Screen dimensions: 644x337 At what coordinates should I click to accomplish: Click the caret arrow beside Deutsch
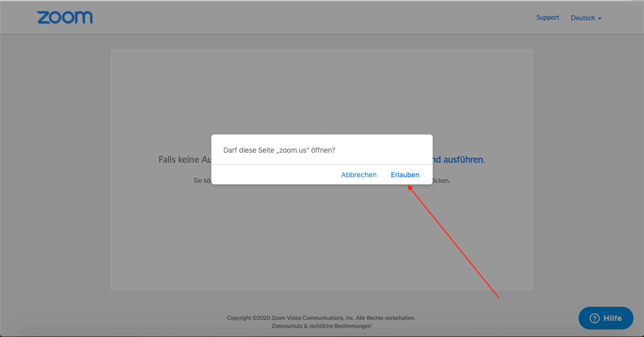[x=600, y=19]
